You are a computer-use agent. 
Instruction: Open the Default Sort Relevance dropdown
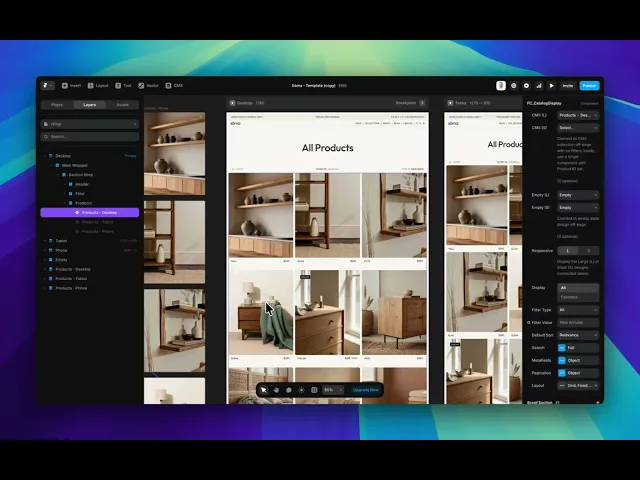tap(578, 336)
